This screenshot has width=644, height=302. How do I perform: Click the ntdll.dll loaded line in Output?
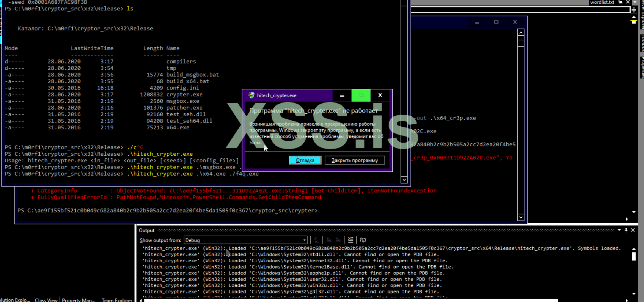click(291, 254)
